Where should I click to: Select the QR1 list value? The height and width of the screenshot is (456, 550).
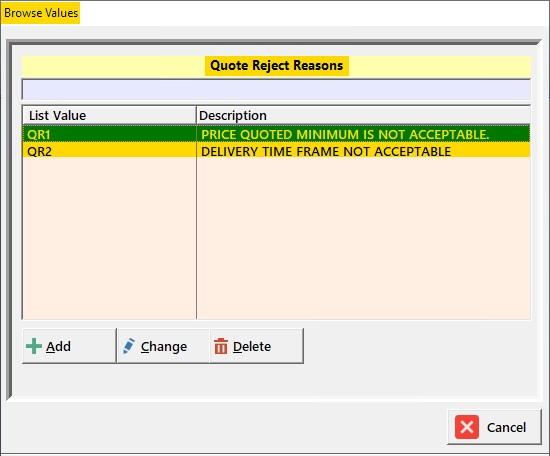(39, 134)
